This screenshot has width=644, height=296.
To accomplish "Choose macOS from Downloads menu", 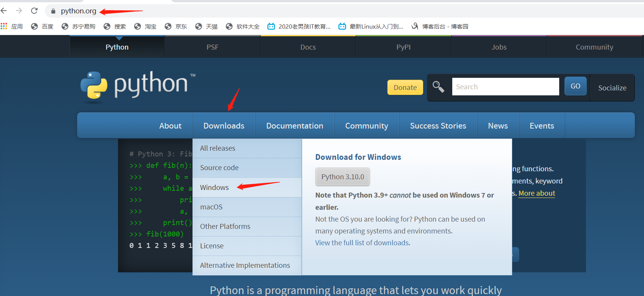I will coord(247,207).
